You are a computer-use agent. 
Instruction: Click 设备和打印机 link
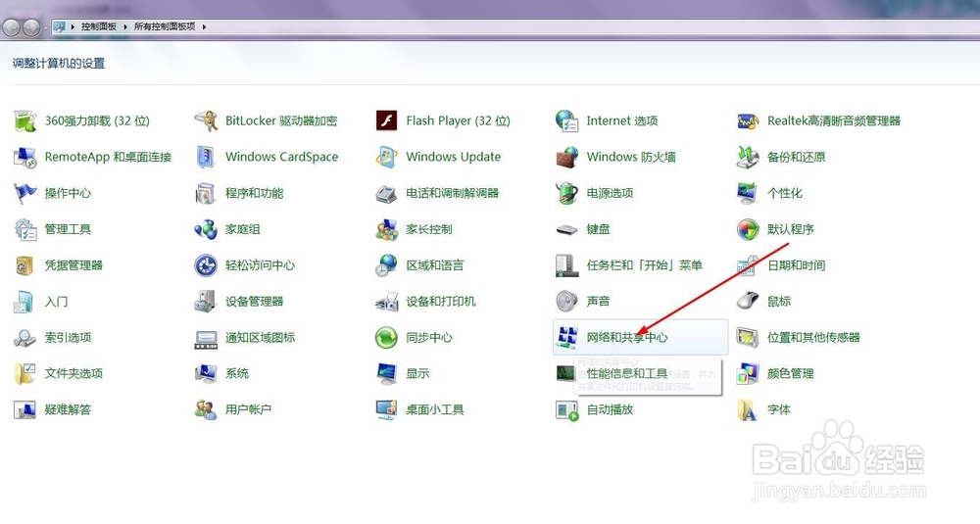click(441, 301)
